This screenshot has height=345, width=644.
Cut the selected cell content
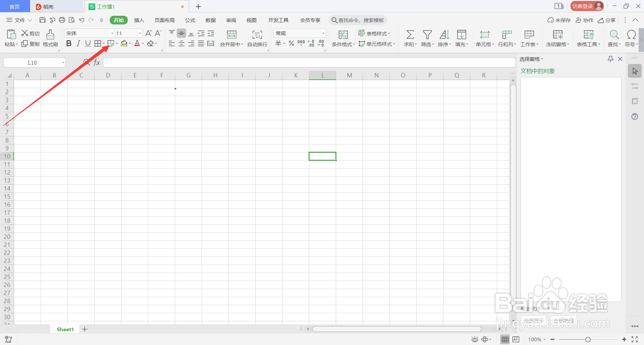click(x=31, y=33)
